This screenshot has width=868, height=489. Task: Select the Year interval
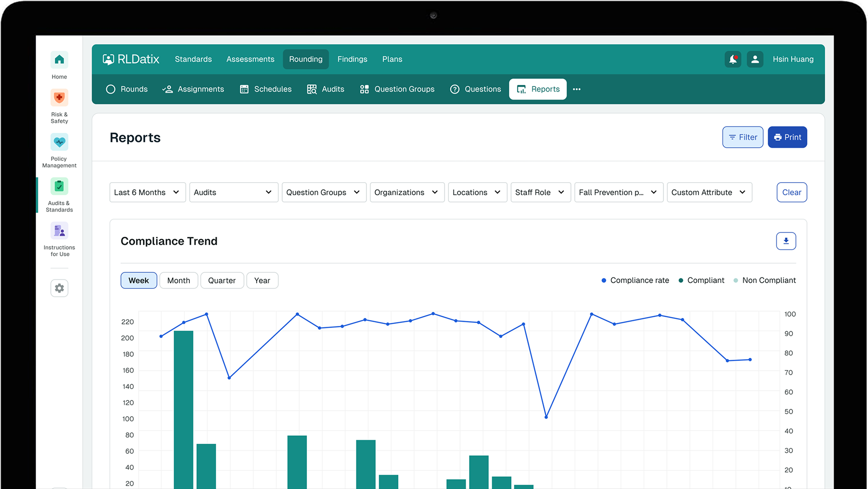coord(262,280)
